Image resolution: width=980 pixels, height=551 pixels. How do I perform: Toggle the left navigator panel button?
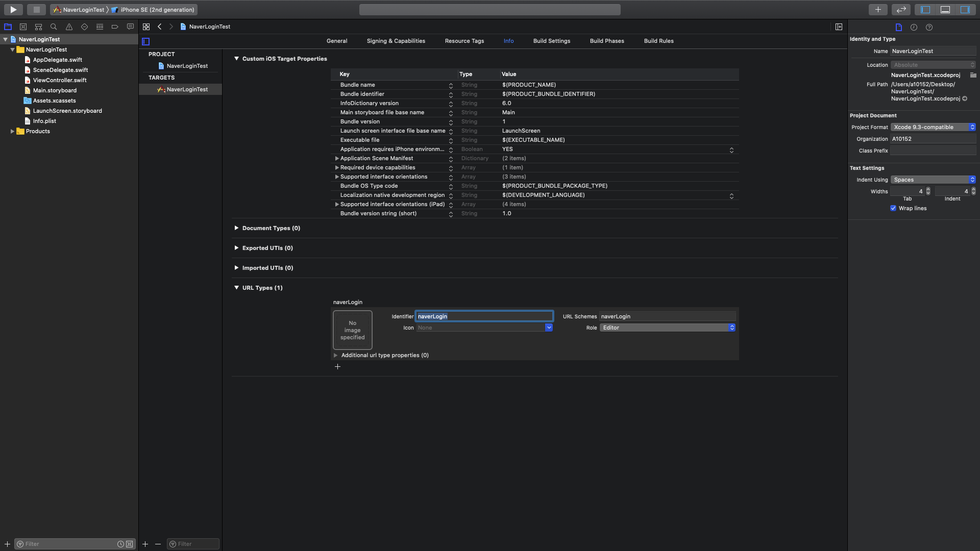(925, 9)
